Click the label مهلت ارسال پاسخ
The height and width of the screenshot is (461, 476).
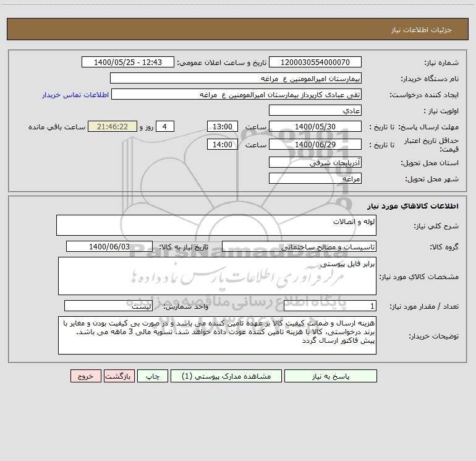pyautogui.click(x=428, y=127)
